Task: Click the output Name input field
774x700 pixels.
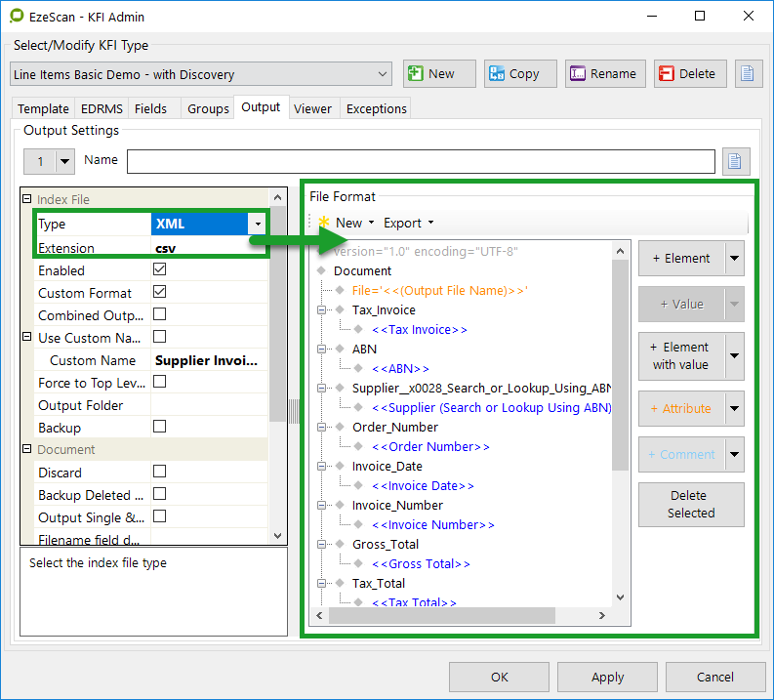Action: coord(421,161)
